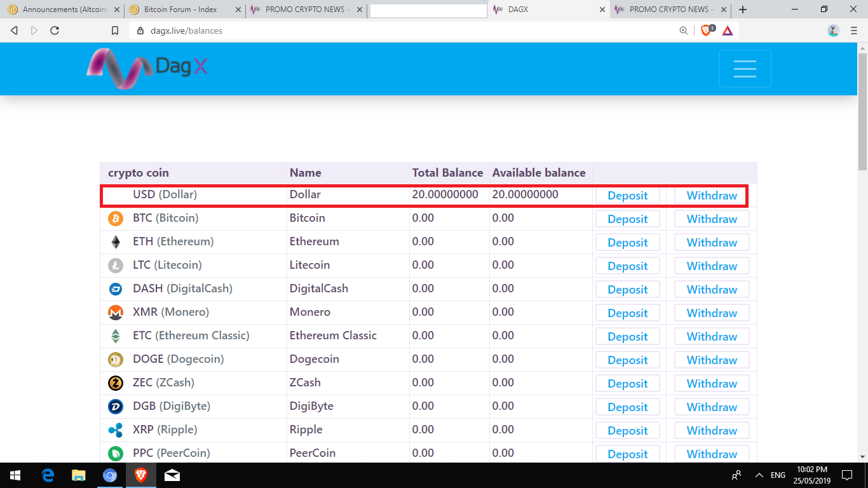868x488 pixels.
Task: Click the USD total balance 20.00000000
Action: tap(445, 194)
